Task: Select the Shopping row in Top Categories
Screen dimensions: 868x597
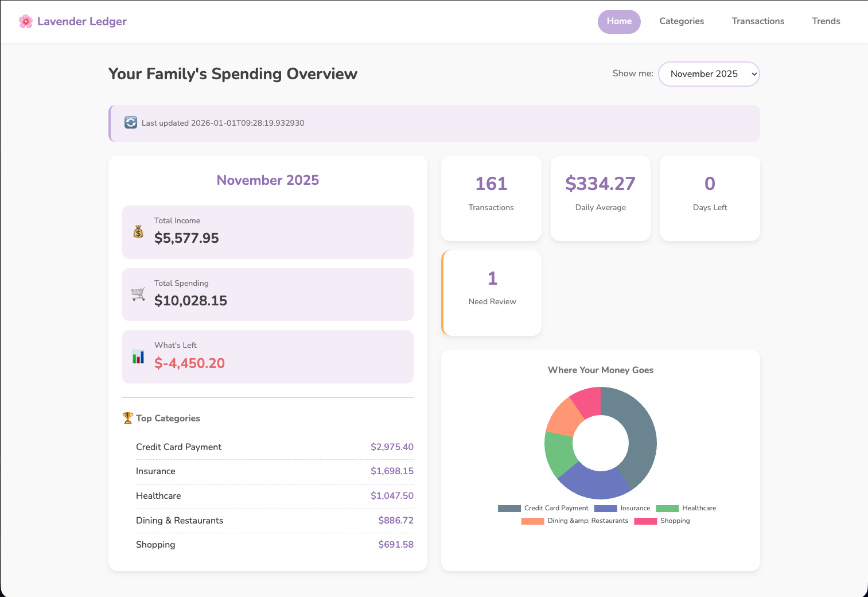Action: (275, 545)
